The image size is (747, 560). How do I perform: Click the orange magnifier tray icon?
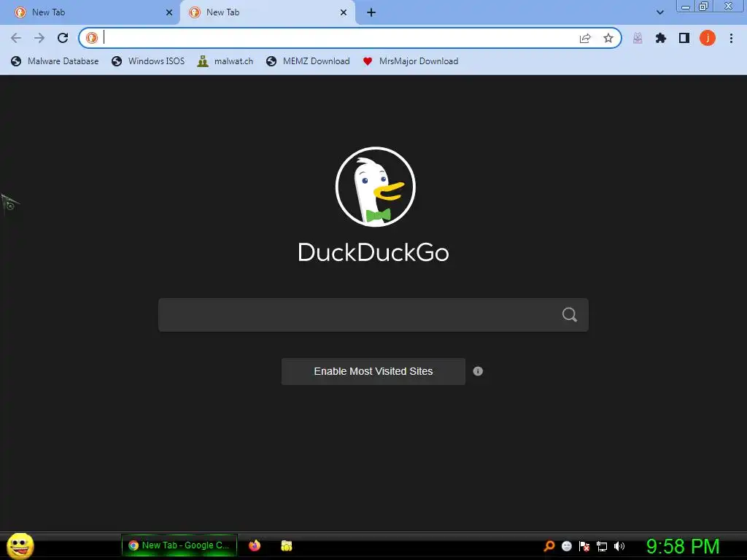click(x=549, y=545)
